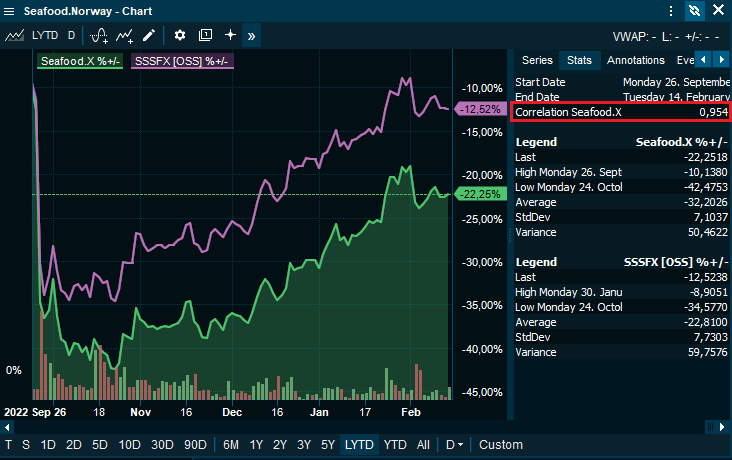Click the Custom date range button
The height and width of the screenshot is (460, 732).
(x=501, y=444)
